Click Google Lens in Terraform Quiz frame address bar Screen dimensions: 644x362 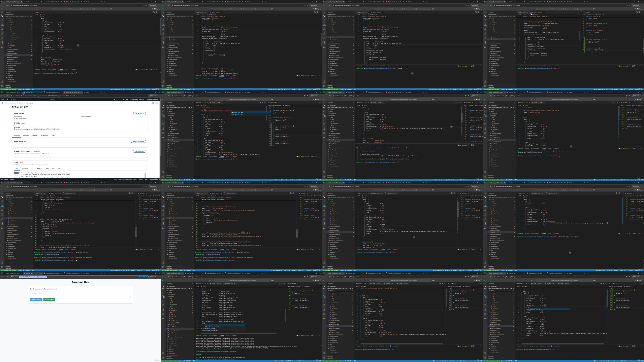pos(143,277)
